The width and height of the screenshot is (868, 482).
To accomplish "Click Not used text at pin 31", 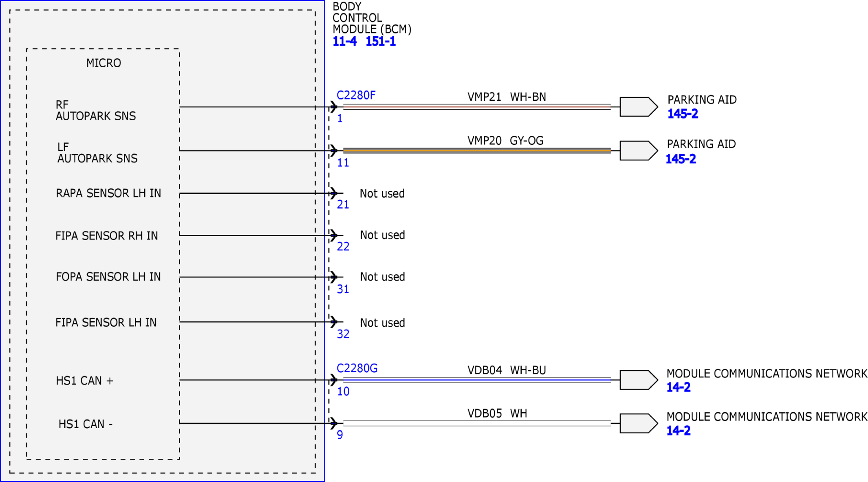I will click(383, 277).
